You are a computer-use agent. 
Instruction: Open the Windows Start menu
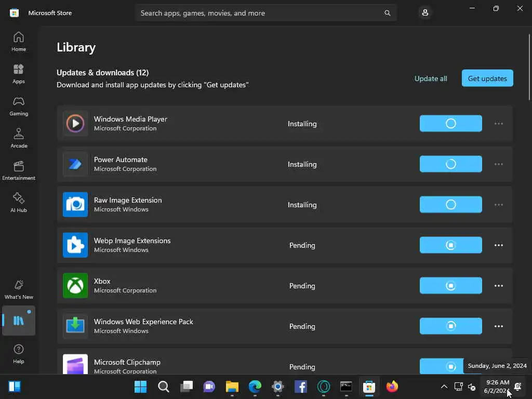tap(140, 387)
